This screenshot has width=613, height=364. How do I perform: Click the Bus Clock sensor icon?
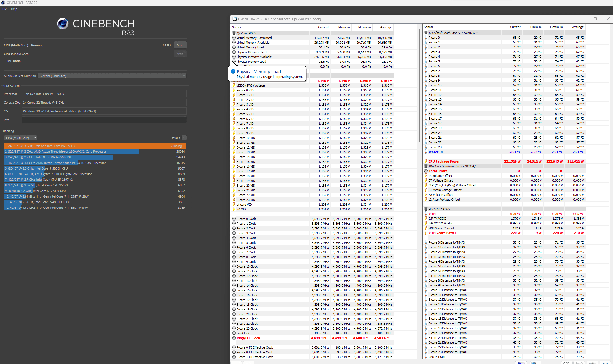pyautogui.click(x=234, y=333)
